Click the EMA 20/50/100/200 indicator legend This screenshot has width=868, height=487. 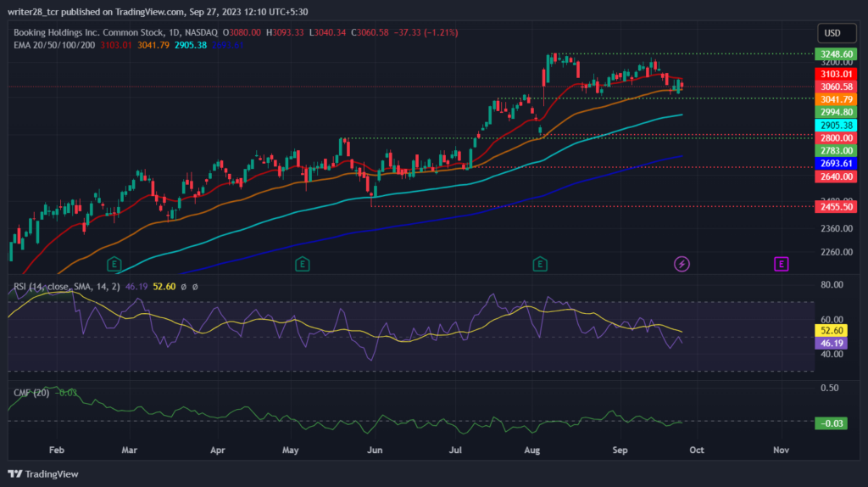(x=54, y=45)
